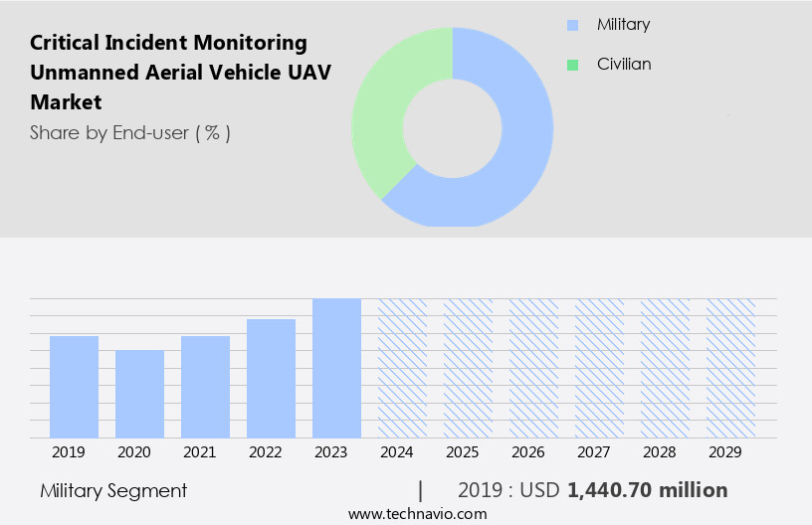Select the 2021 bar
The image size is (812, 525).
click(205, 387)
